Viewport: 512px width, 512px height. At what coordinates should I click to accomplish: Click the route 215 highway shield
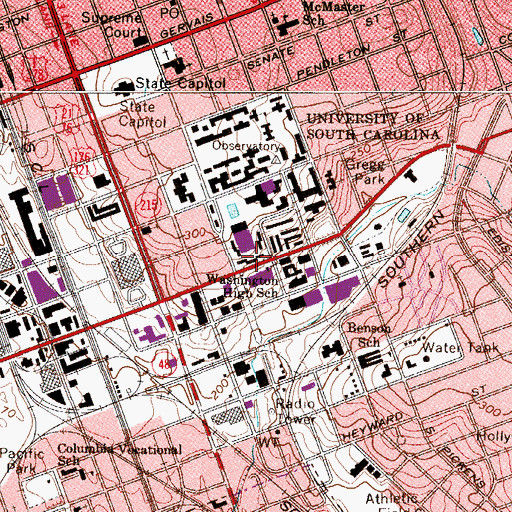148,205
